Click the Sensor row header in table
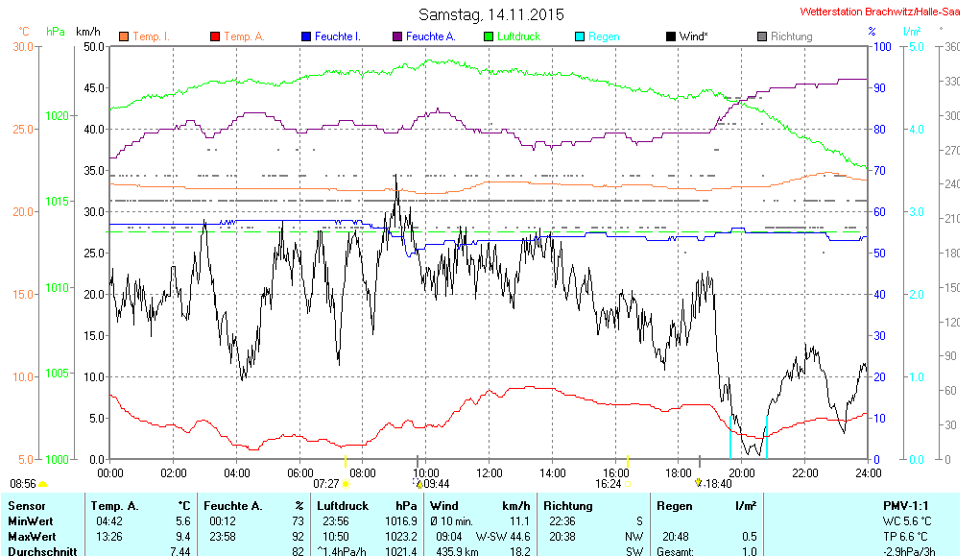 (26, 506)
